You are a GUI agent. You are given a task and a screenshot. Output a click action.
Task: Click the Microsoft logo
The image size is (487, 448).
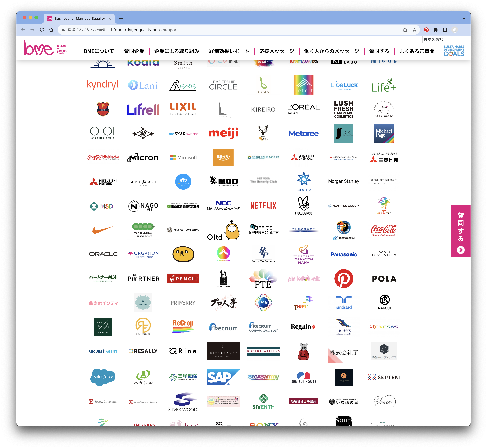pos(183,158)
